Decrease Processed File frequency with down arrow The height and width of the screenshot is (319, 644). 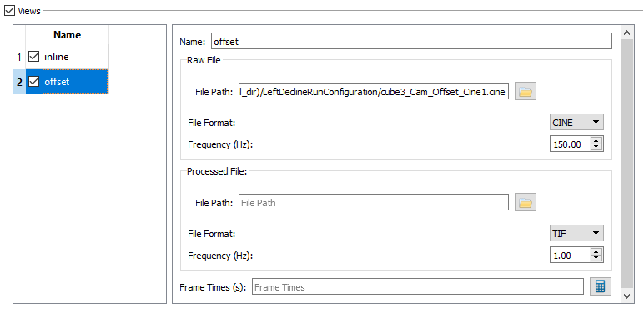pyautogui.click(x=596, y=259)
